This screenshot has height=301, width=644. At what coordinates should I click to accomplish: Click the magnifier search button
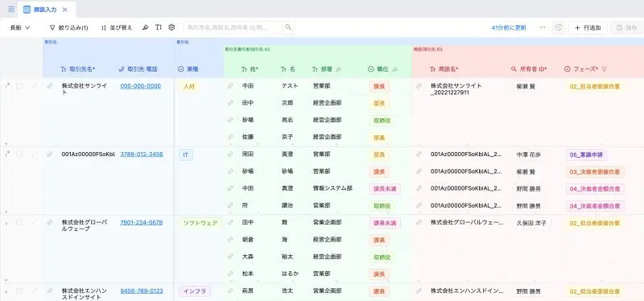(288, 27)
